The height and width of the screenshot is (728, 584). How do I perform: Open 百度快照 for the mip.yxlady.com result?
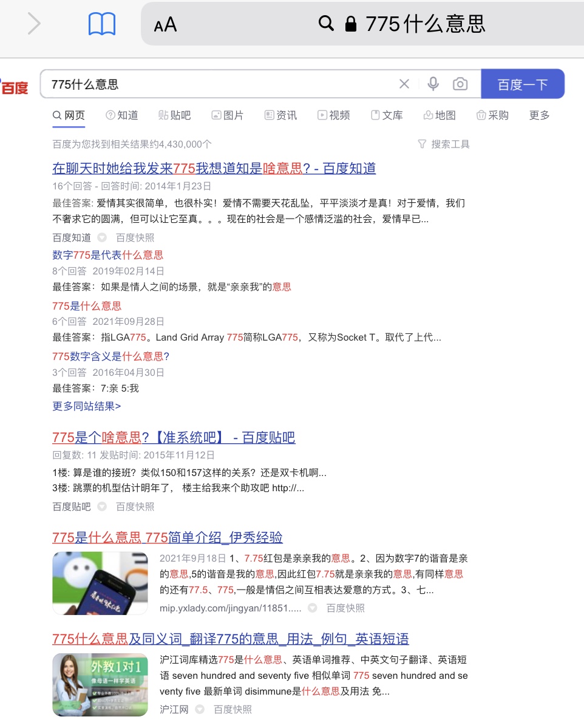click(x=345, y=608)
